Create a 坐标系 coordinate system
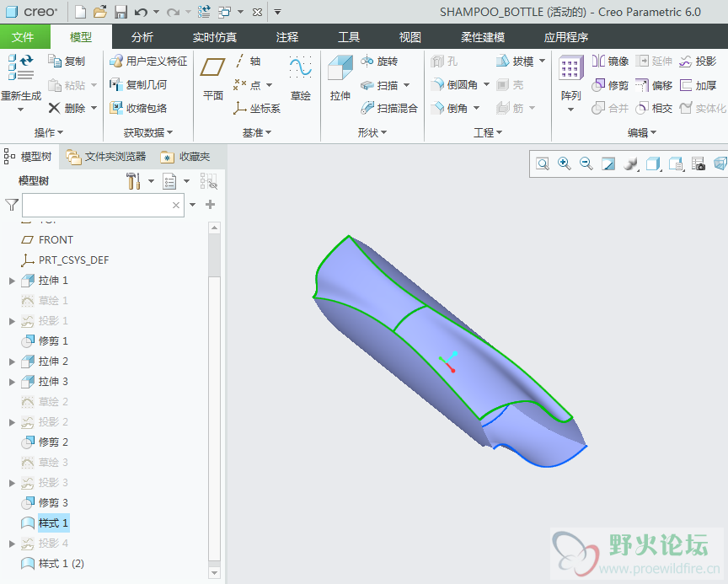Screen dimensions: 728x584 pyautogui.click(x=257, y=108)
